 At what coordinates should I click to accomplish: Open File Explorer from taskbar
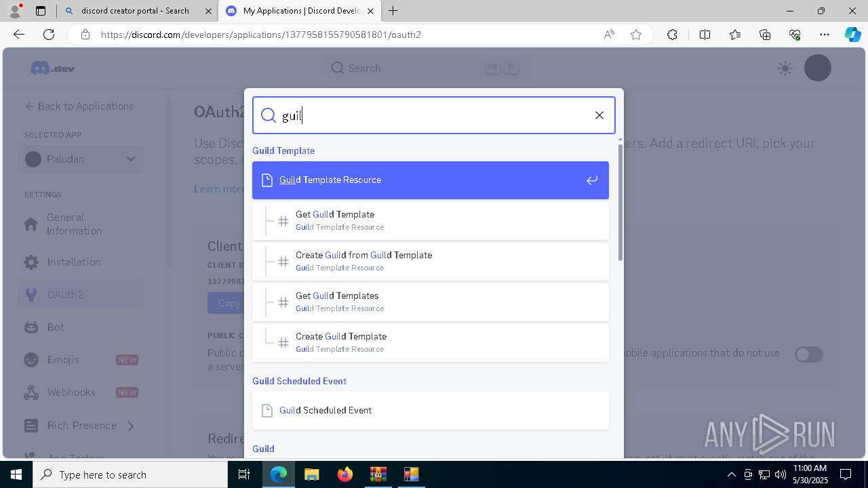[x=311, y=474]
